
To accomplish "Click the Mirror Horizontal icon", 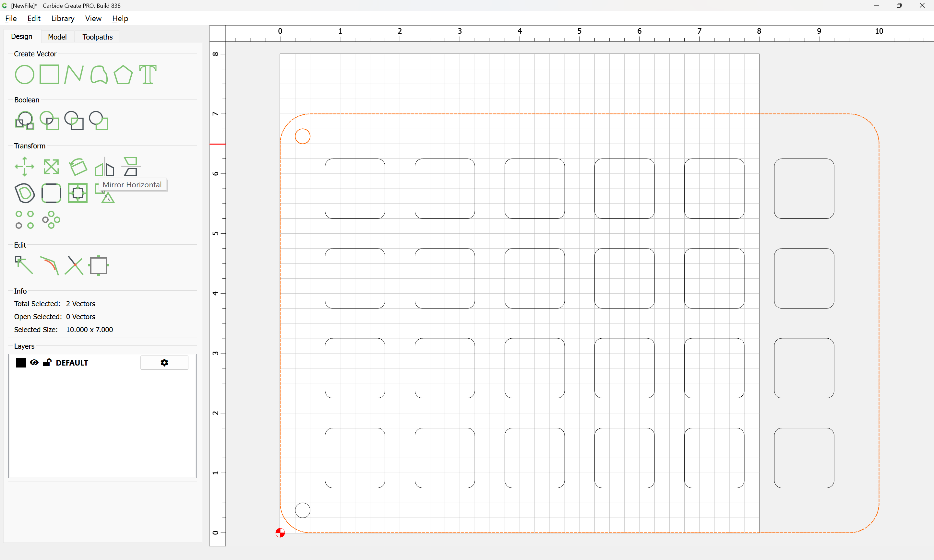I will pyautogui.click(x=104, y=167).
